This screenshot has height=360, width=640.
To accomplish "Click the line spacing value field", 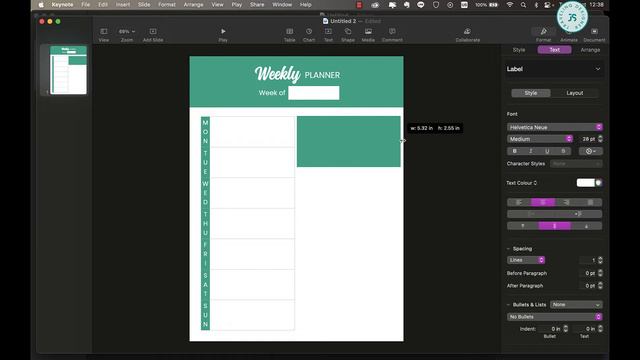I will click(588, 260).
